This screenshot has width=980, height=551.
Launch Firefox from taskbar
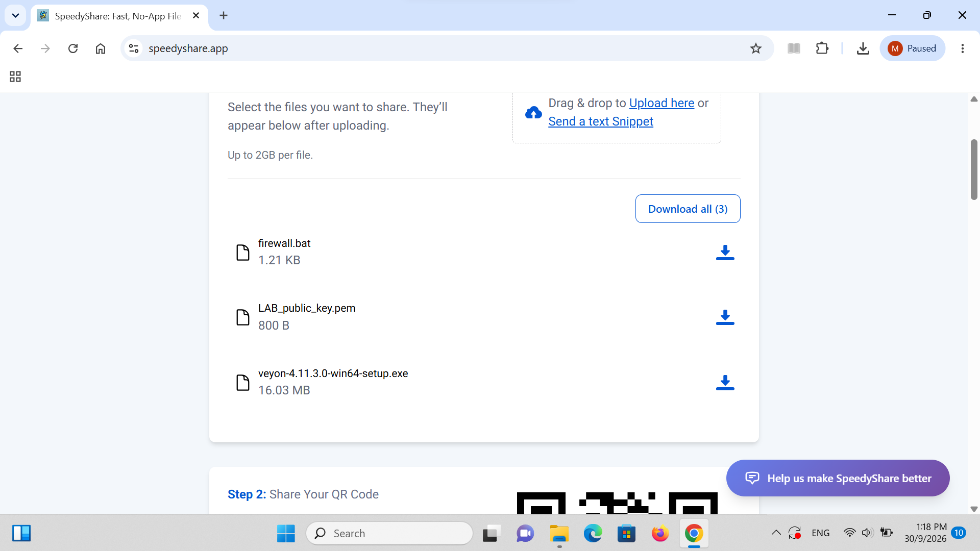(660, 534)
